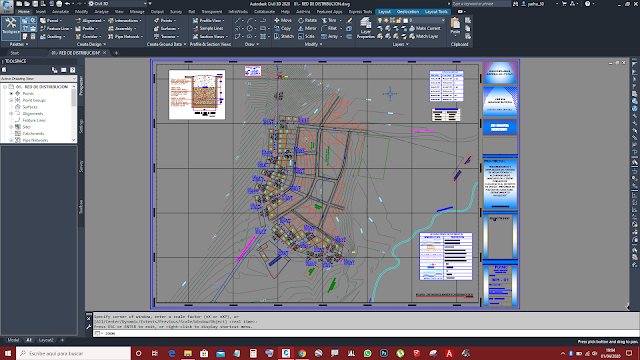Click the Undo arrow in quick access toolbar

(x=67, y=4)
